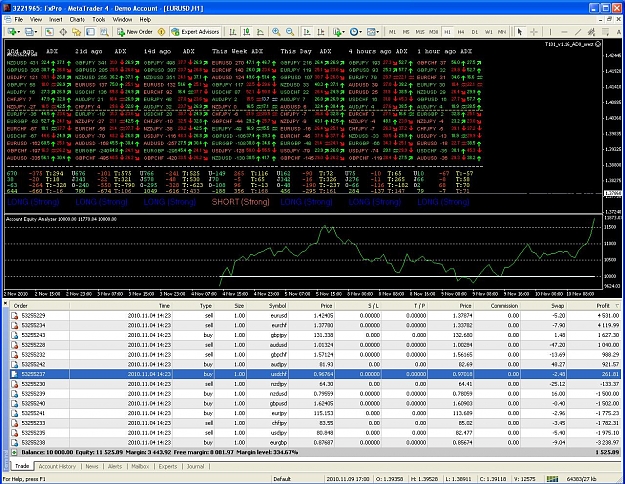Open the Navigator panel icon
Viewport: 625px width, 484px height.
77,32
